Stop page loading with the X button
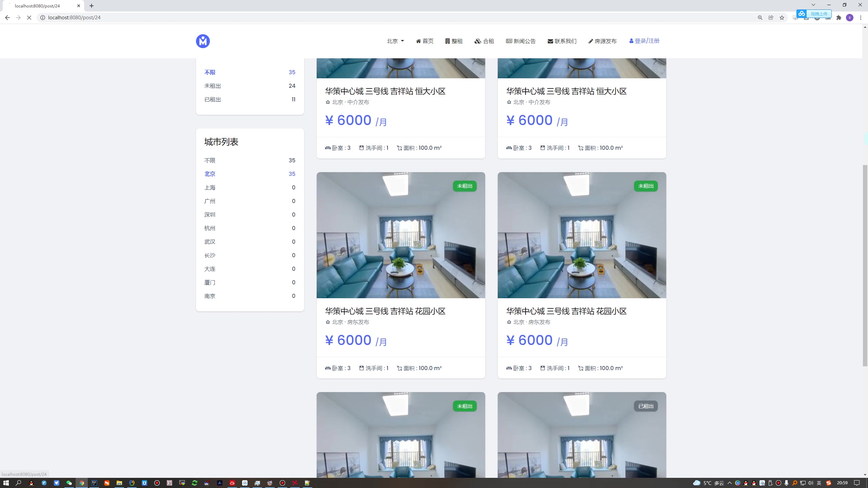This screenshot has width=868, height=488. pos(29,18)
